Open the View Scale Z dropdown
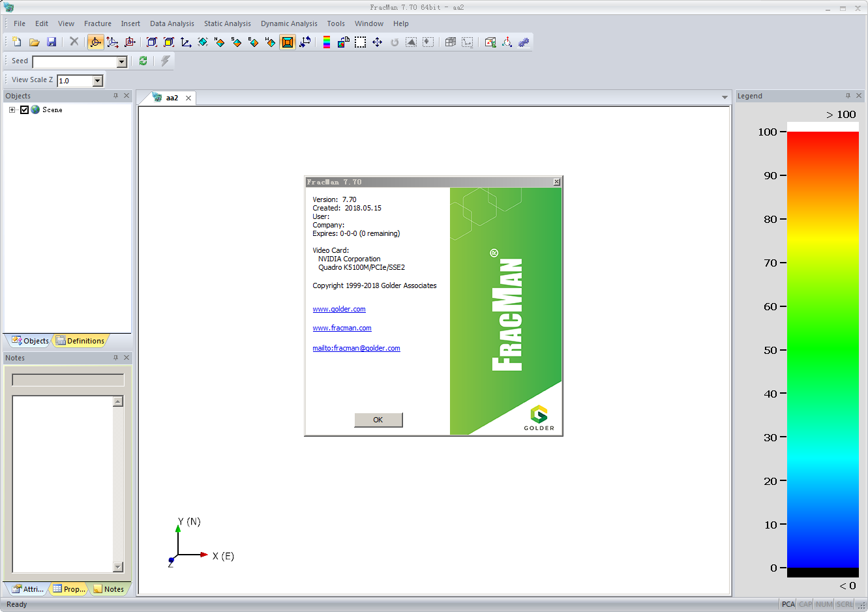 pos(98,81)
